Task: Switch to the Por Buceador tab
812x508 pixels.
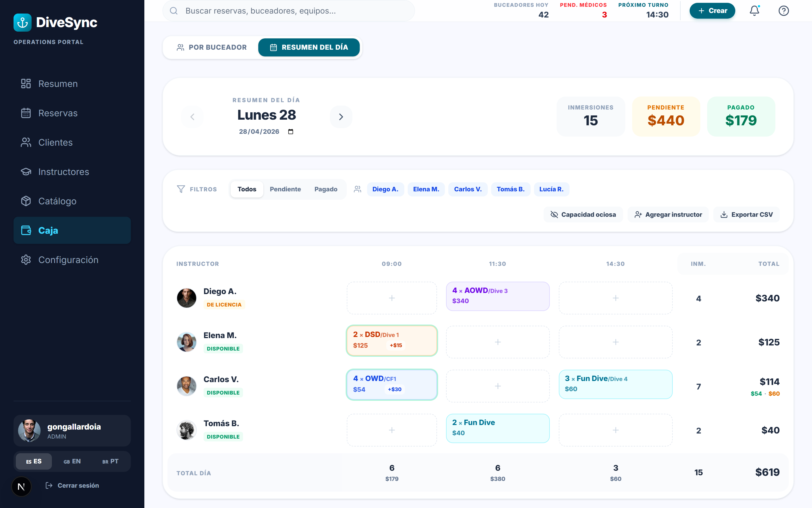Action: click(212, 47)
